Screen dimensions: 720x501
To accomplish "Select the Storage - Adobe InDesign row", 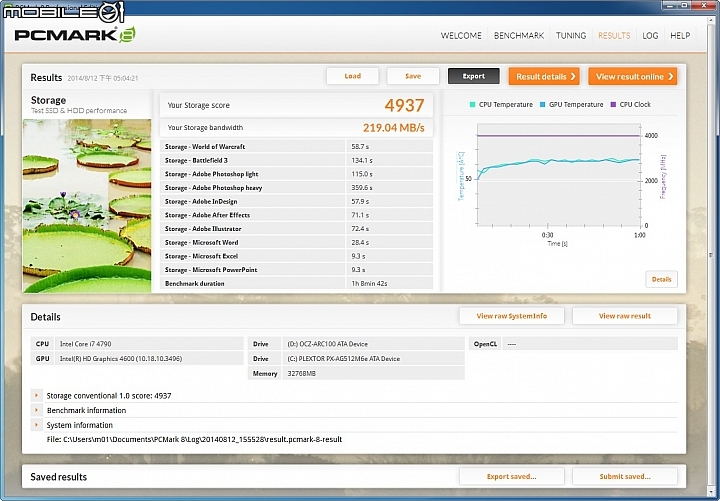I will pos(296,201).
